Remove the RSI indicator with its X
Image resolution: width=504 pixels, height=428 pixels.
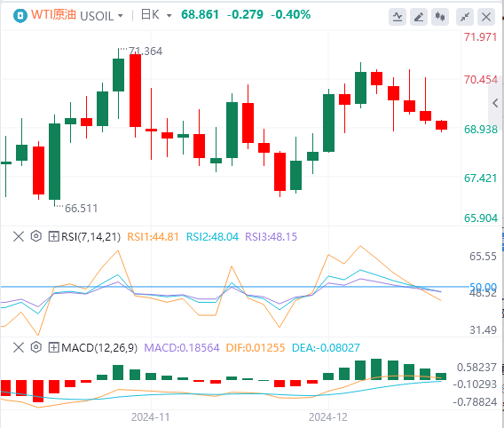pos(19,237)
